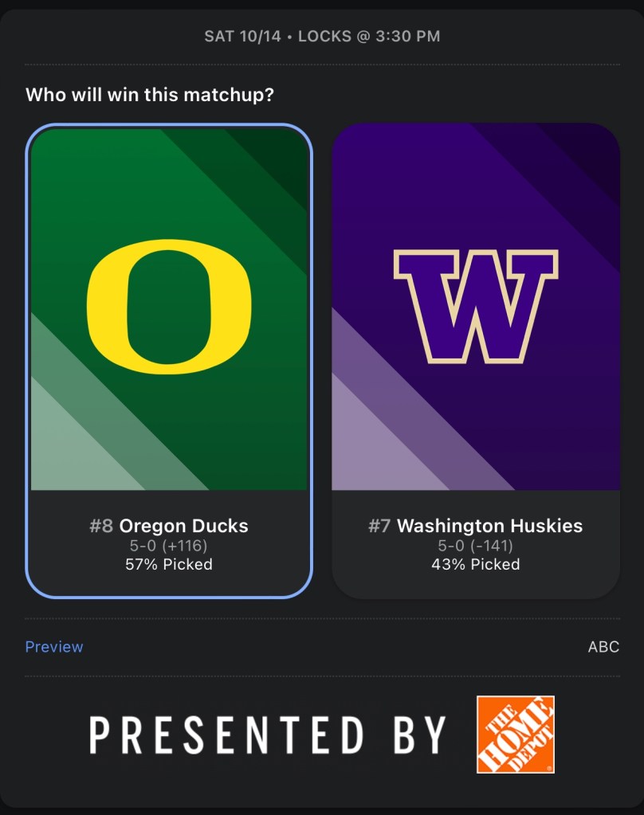Click the 'Who will win this matchup?' question
The height and width of the screenshot is (815, 644).
click(x=150, y=95)
